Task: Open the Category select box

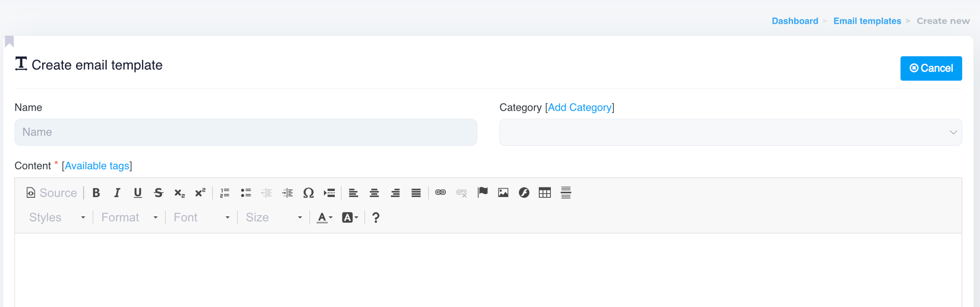Action: click(730, 132)
